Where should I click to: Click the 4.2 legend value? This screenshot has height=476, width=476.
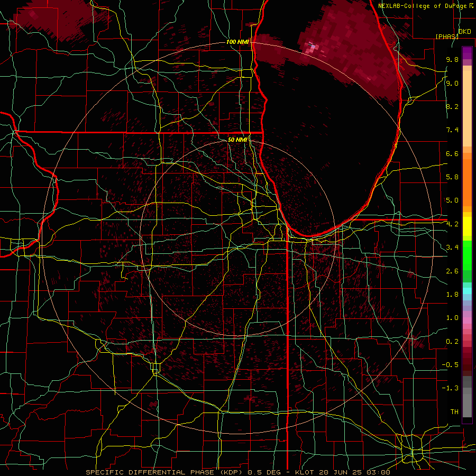pyautogui.click(x=452, y=224)
